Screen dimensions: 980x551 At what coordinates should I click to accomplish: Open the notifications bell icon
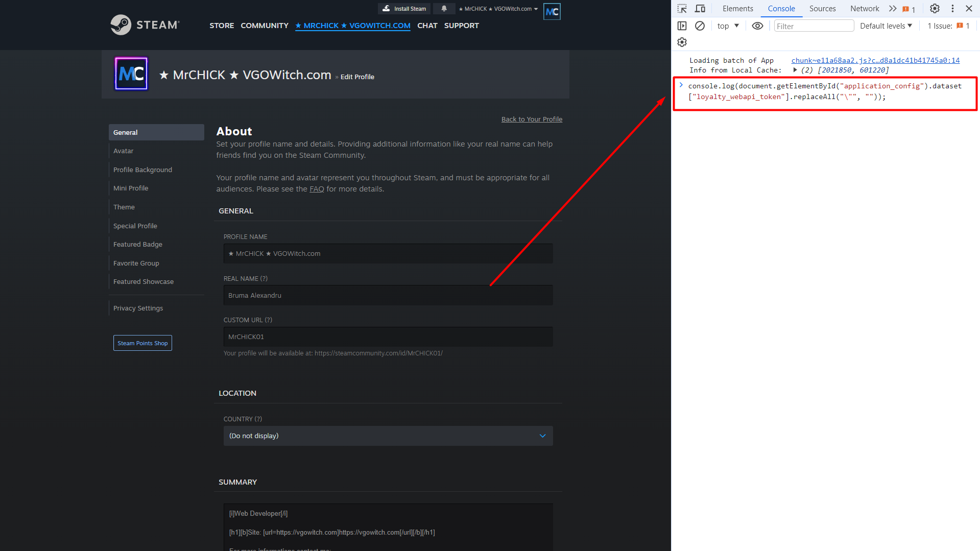click(x=444, y=9)
